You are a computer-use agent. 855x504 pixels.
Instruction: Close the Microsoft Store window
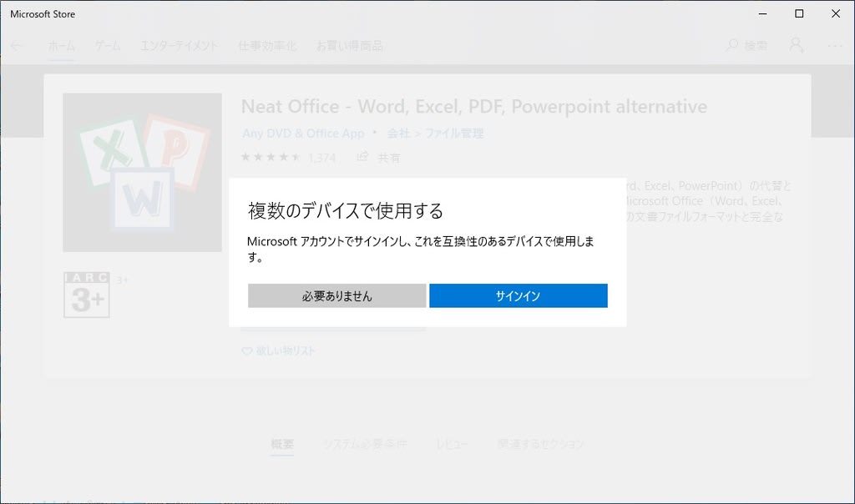click(836, 13)
